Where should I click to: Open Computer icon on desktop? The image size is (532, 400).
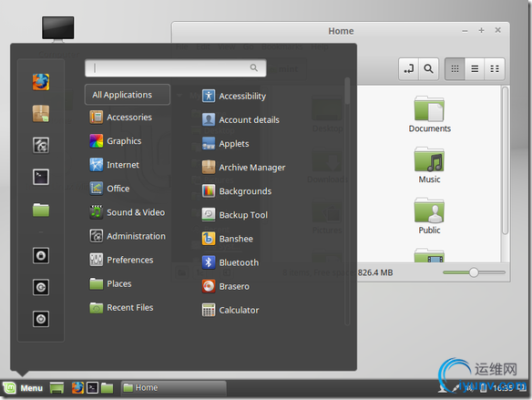coord(58,30)
